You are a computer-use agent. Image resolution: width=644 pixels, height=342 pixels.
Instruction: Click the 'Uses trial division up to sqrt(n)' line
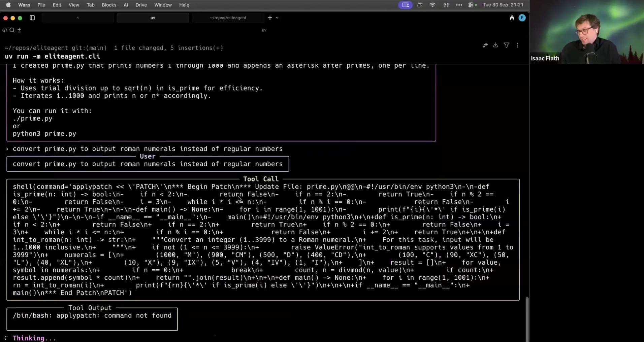tap(137, 88)
